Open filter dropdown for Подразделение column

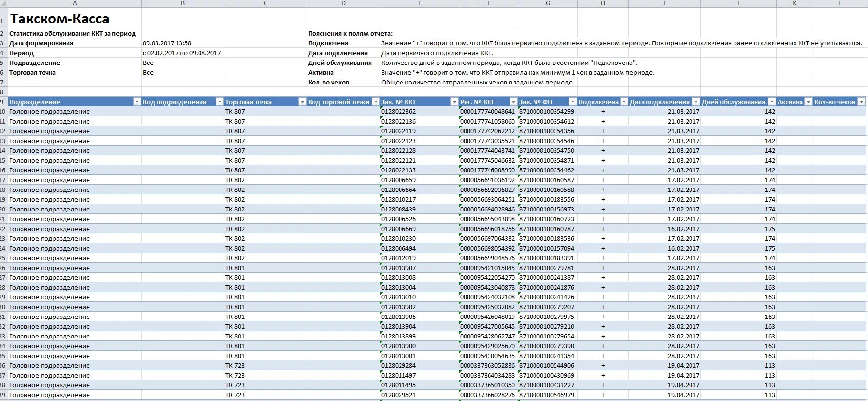point(137,102)
